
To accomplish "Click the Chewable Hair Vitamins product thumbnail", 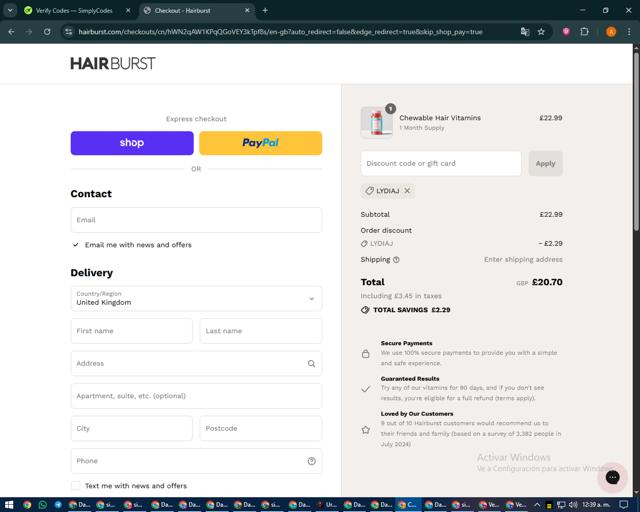I will 376,122.
